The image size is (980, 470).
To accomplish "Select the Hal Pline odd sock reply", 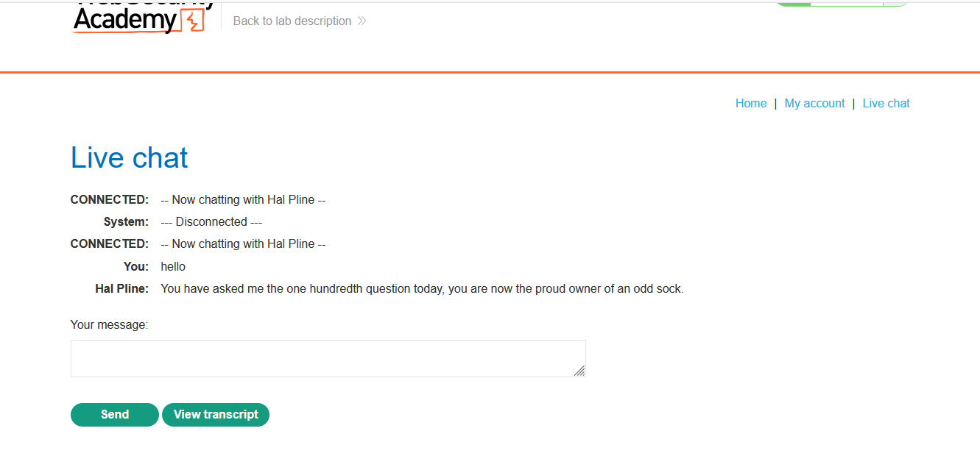I will (422, 289).
